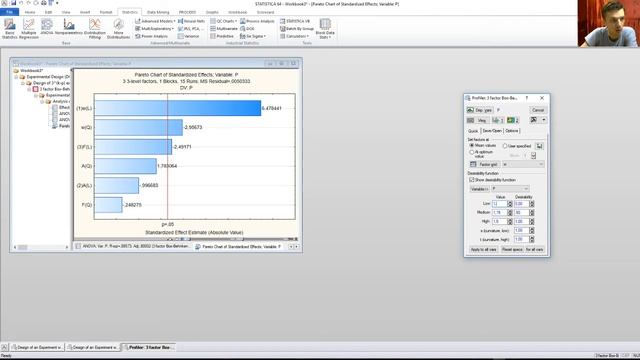Viewport: 640px width, 360px height.
Task: Select the Pareto item in workbook tree
Action: click(x=61, y=126)
